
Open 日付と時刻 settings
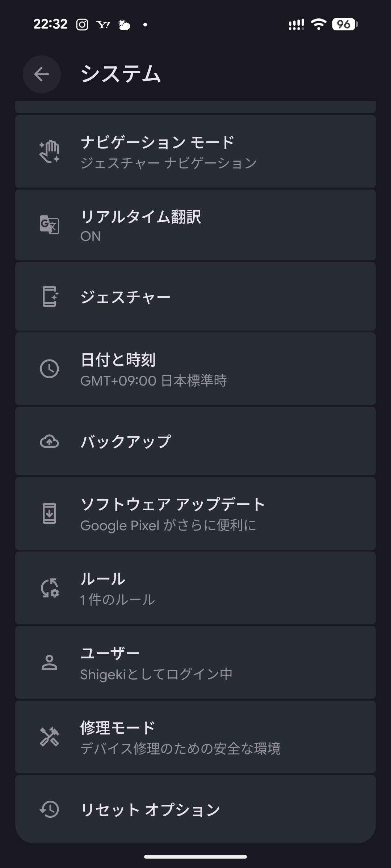coord(195,369)
